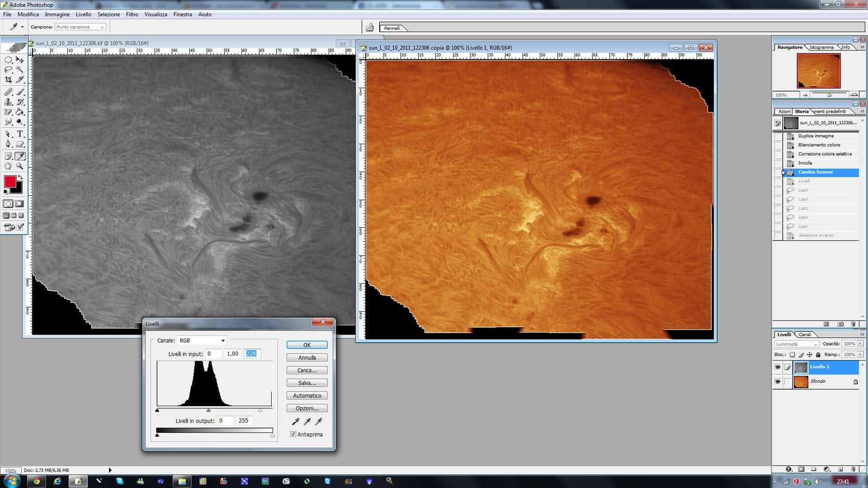
Task: Click OK in the Livelli dialog
Action: pyautogui.click(x=307, y=345)
